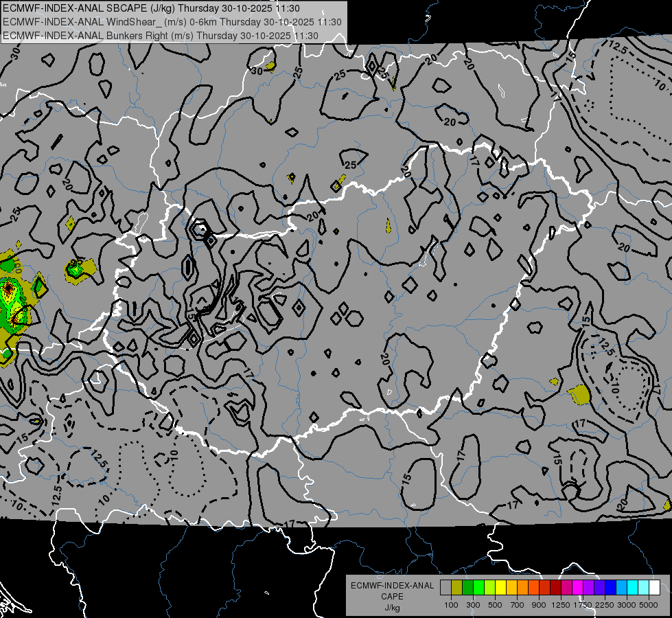
Task: Click the 1250 value on the legend scale
Action: tap(561, 605)
